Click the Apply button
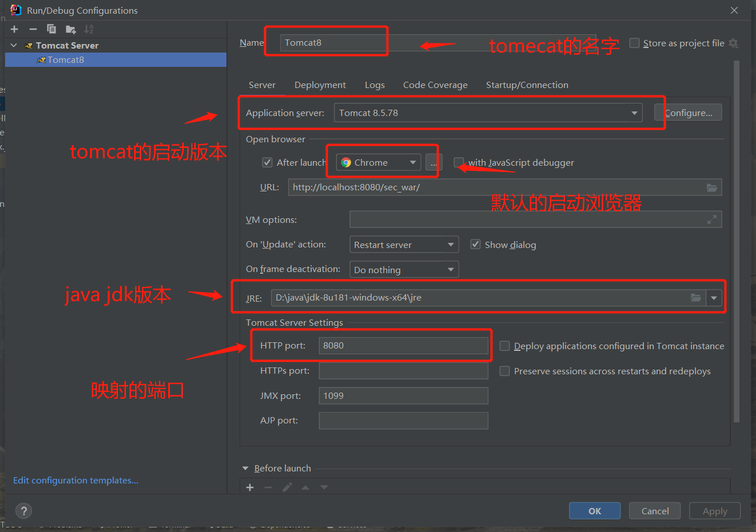Screen dimensions: 756x532 pos(715,511)
